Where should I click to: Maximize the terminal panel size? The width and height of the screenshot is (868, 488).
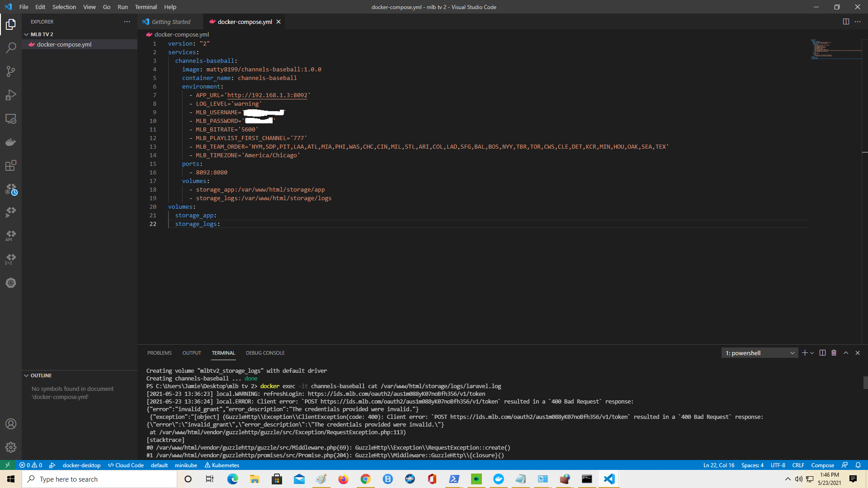pos(846,353)
